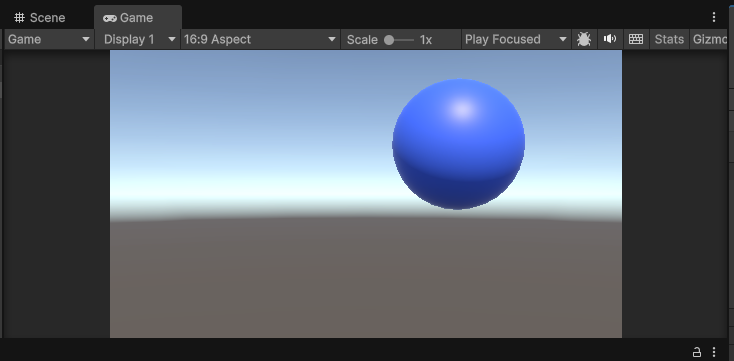Open the Game tab's three-dot menu

(713, 17)
